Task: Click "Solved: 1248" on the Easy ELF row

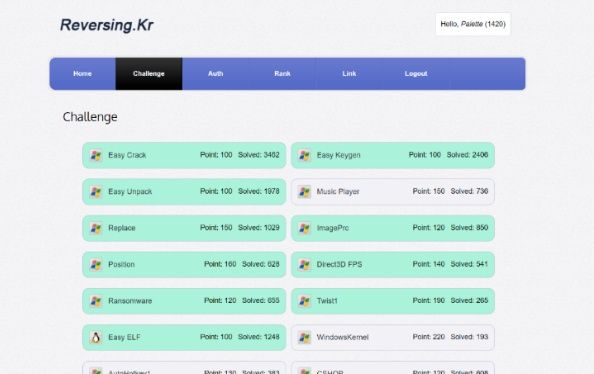Action: 259,337
